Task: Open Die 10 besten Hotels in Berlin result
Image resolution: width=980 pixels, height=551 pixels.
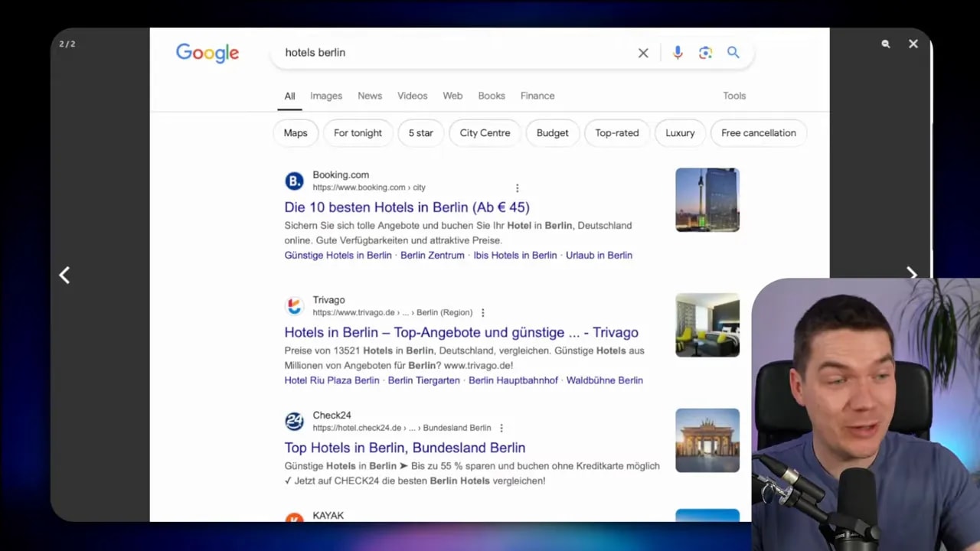Action: [x=407, y=207]
